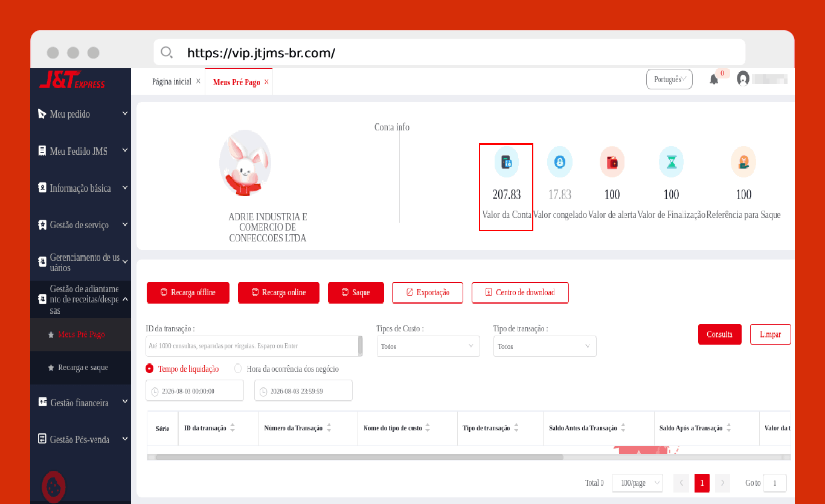Click the Gerenciamento de usuários icon

[x=42, y=262]
